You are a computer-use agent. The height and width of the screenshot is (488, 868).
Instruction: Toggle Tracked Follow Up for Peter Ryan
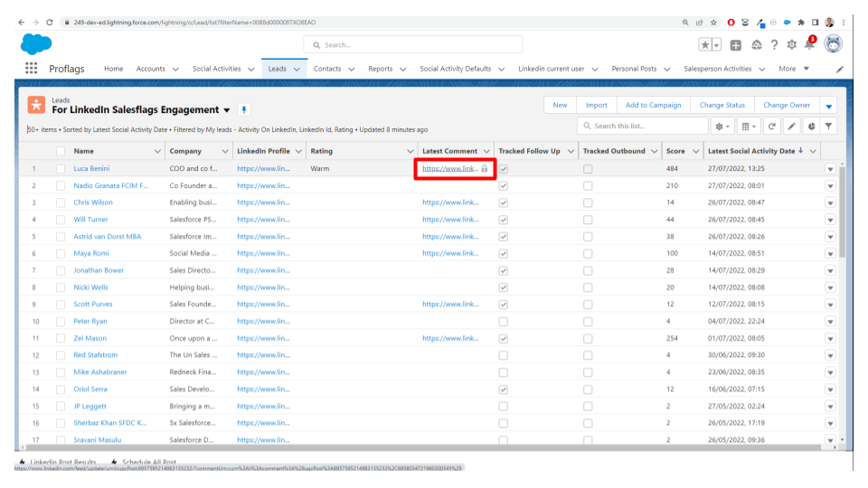[504, 322]
